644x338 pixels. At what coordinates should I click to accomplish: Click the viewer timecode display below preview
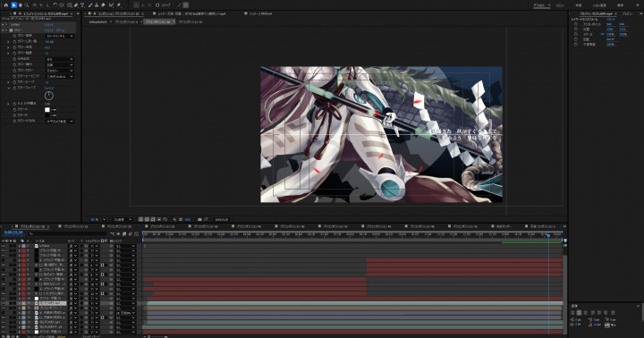(x=222, y=219)
